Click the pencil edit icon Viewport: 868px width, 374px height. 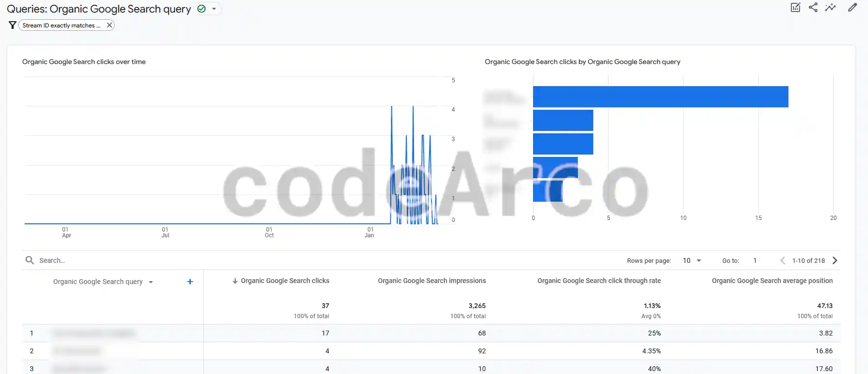pos(853,7)
